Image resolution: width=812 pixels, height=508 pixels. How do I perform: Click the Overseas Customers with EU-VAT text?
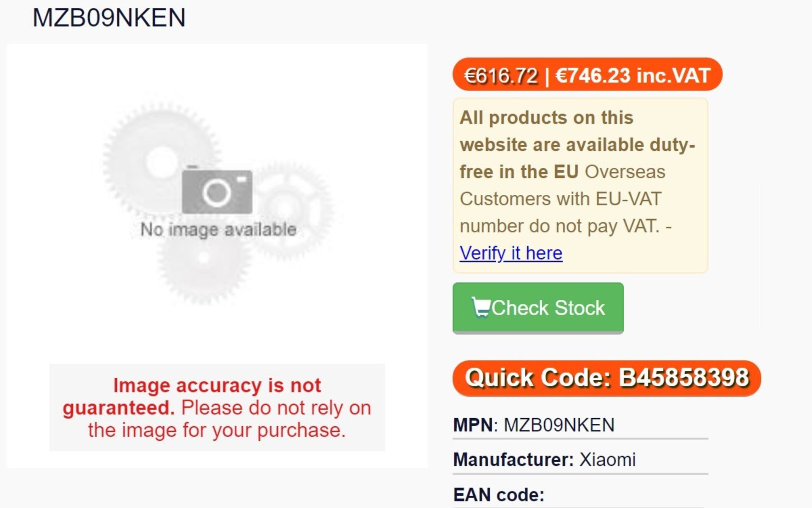[562, 185]
